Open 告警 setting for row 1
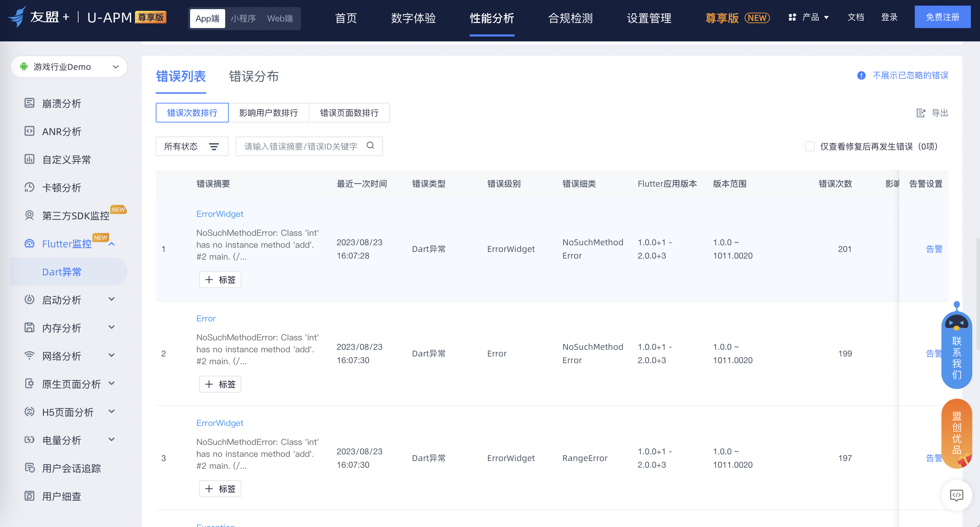The image size is (980, 527). [934, 249]
